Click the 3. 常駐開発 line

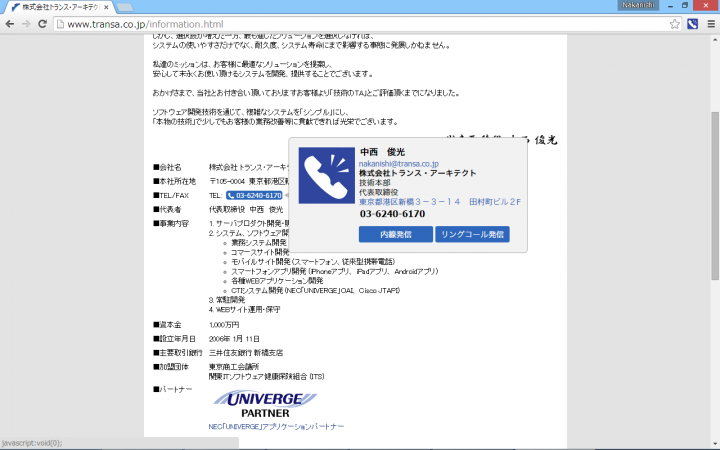click(x=227, y=300)
